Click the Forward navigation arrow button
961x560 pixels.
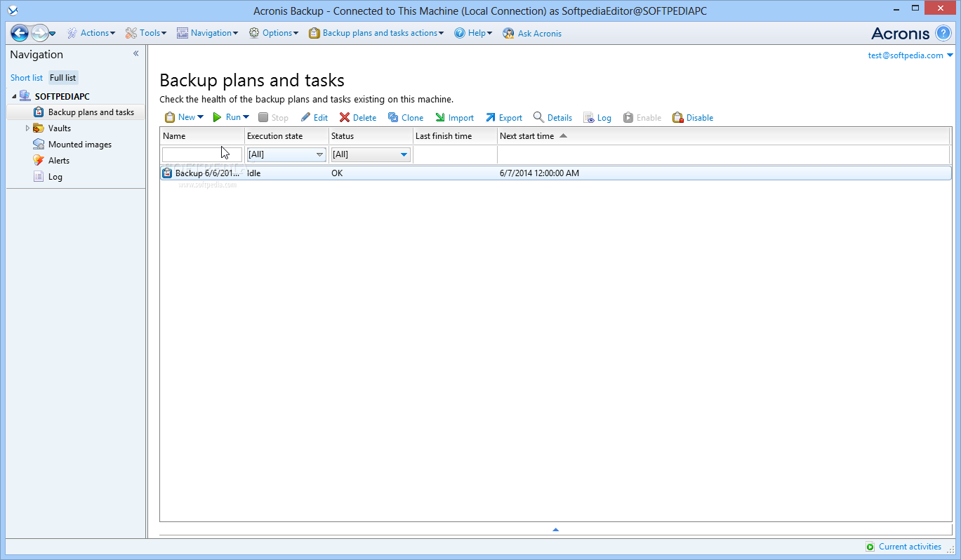[x=39, y=33]
